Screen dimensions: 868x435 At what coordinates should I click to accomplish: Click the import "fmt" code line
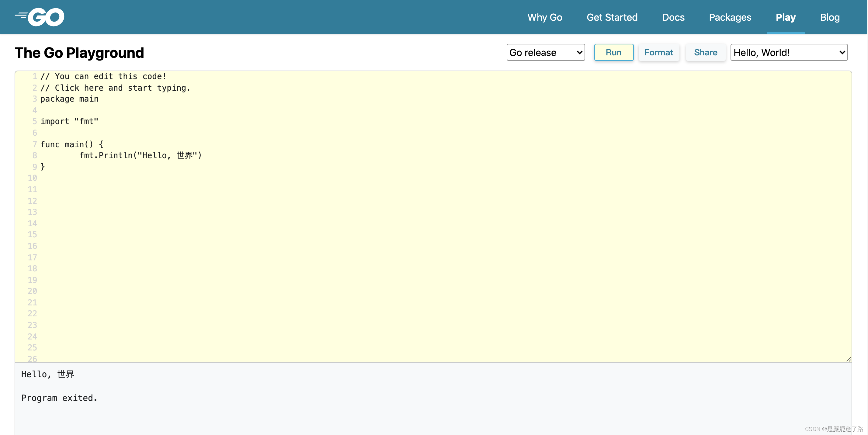(x=69, y=121)
